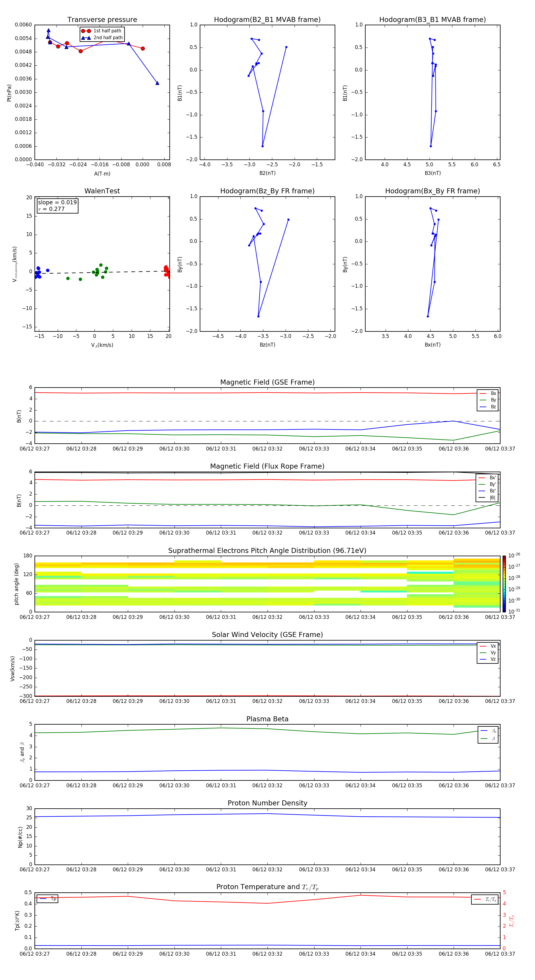Viewport: 535px width, 980px height.
Task: Click the Bz(nT) x-axis label
Action: tap(267, 345)
